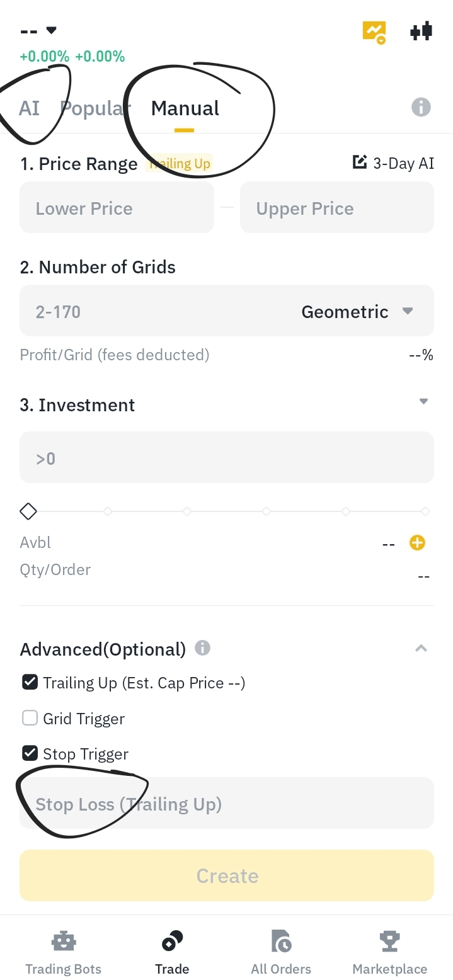The height and width of the screenshot is (980, 453).
Task: Open the chart strategy icon at top
Action: (374, 31)
